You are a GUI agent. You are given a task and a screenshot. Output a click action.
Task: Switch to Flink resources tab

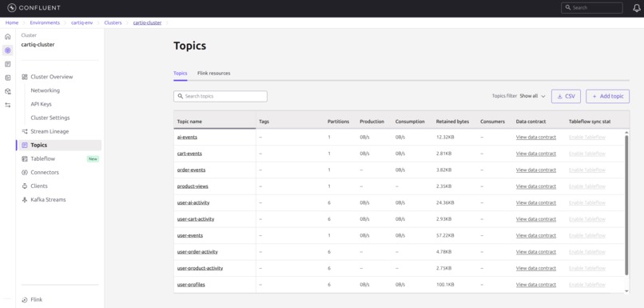pyautogui.click(x=213, y=73)
